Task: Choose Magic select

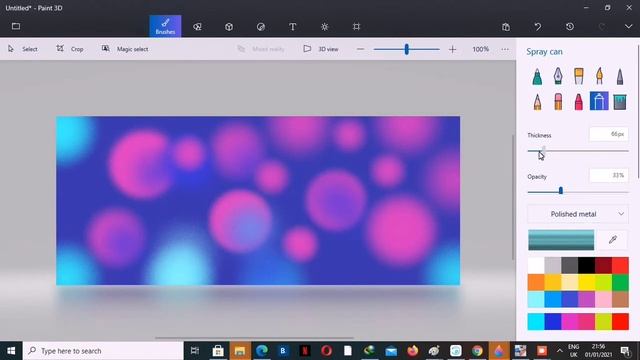Action: click(125, 49)
